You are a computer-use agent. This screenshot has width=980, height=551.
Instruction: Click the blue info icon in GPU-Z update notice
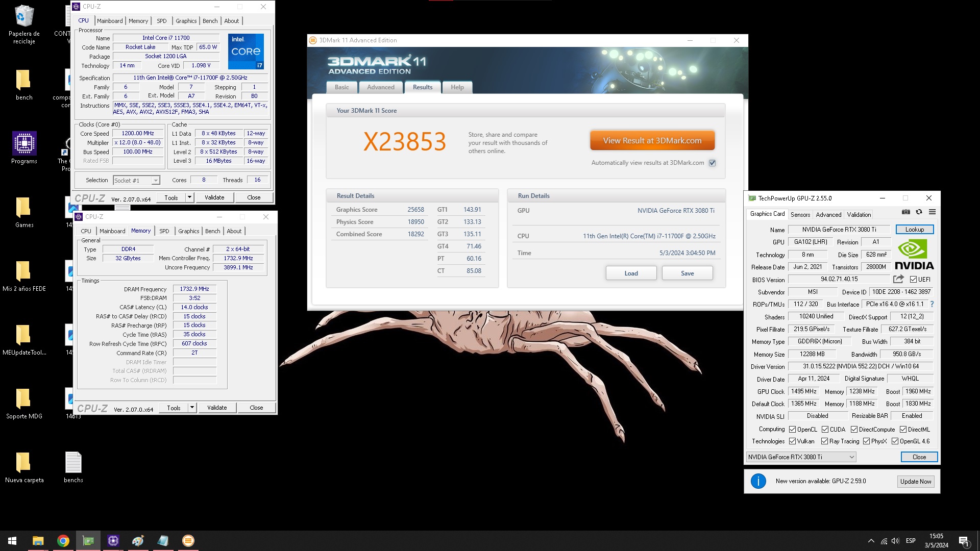coord(758,481)
